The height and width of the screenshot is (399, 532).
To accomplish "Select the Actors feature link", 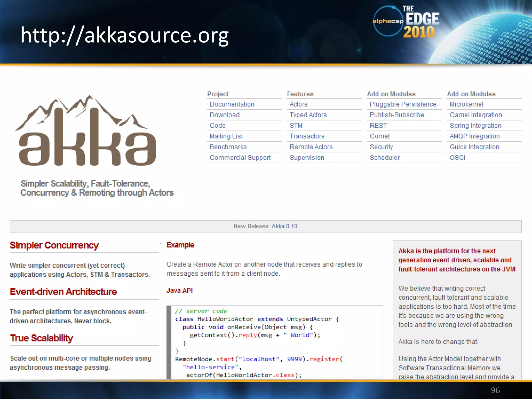I will tap(299, 104).
